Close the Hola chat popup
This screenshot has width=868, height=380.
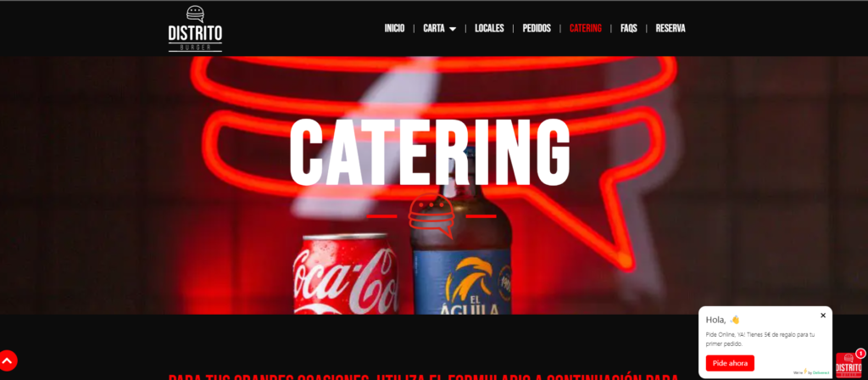pos(822,316)
